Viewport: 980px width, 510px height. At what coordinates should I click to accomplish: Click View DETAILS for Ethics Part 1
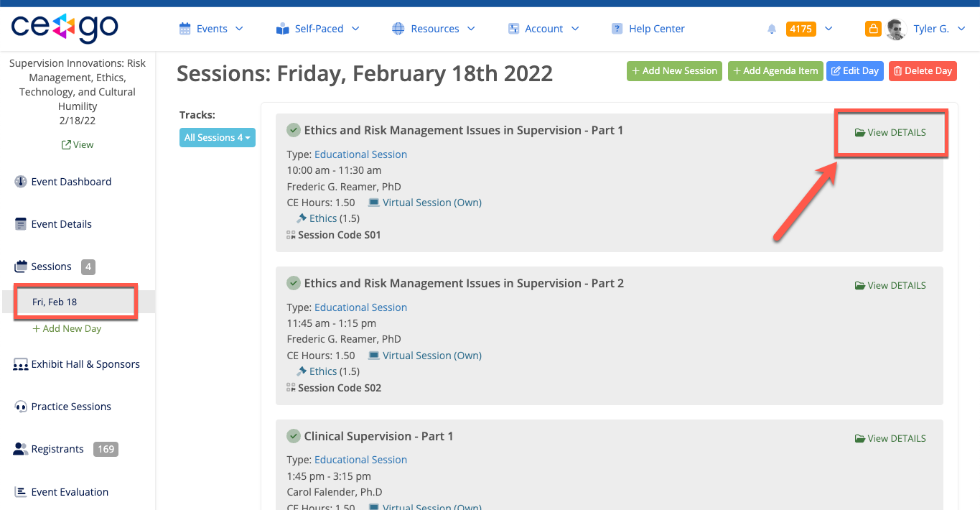pos(890,133)
